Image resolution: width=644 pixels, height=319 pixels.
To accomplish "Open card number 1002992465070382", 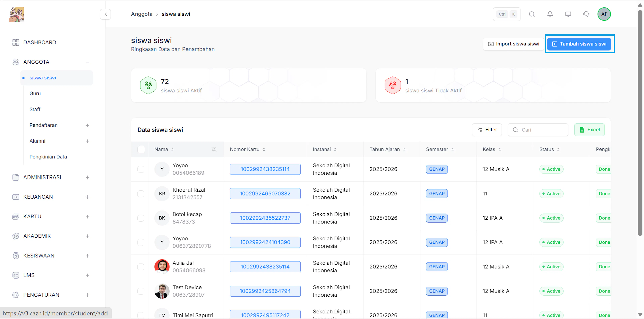I will tap(265, 194).
